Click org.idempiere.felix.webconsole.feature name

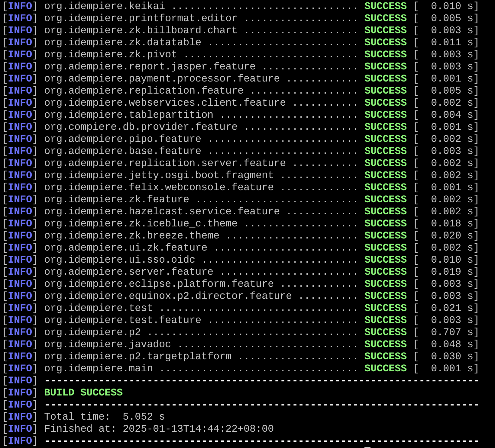pyautogui.click(x=159, y=187)
